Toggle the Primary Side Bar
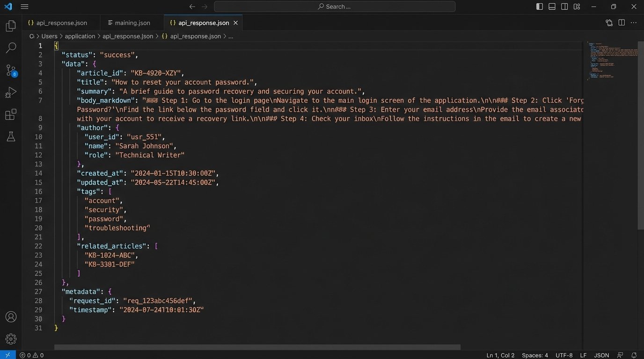Screen dimensions: 644x359 [x=539, y=7]
